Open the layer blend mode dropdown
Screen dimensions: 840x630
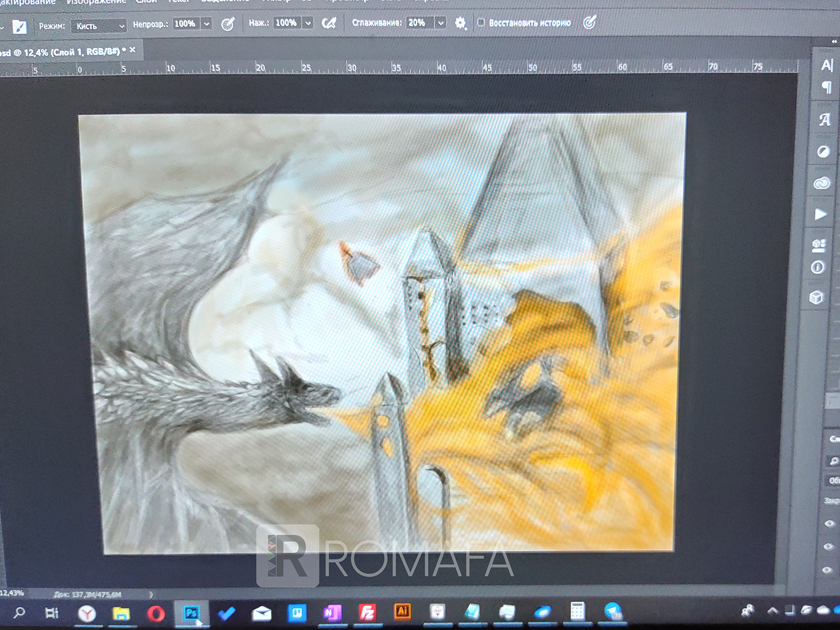coord(834,480)
